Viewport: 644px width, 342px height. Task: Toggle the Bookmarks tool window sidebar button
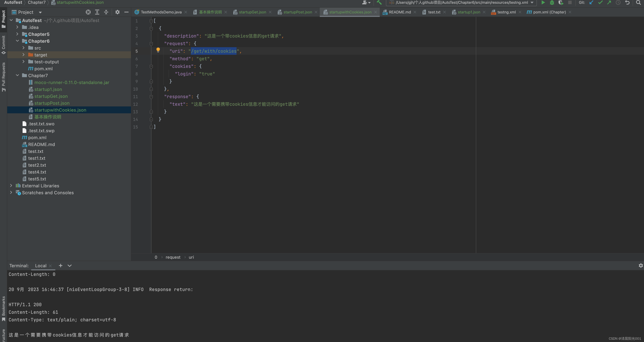point(3,309)
